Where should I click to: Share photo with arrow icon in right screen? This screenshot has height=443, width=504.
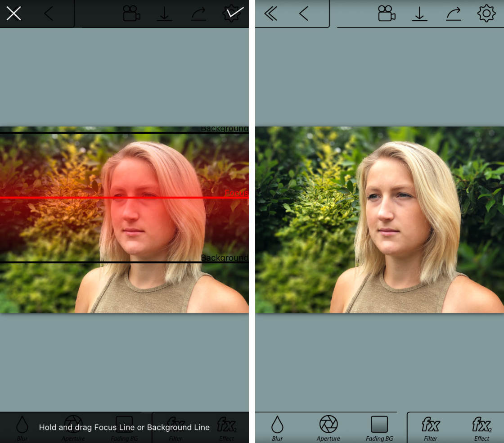pos(454,14)
